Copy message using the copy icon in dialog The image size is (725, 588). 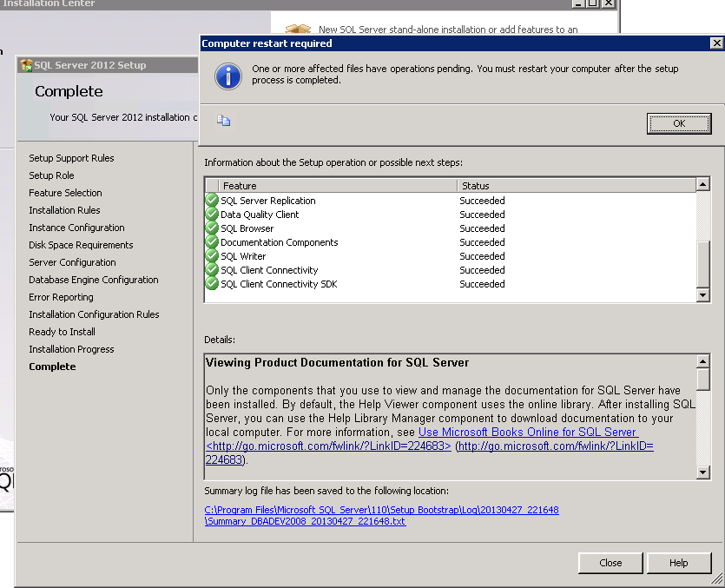coord(224,121)
